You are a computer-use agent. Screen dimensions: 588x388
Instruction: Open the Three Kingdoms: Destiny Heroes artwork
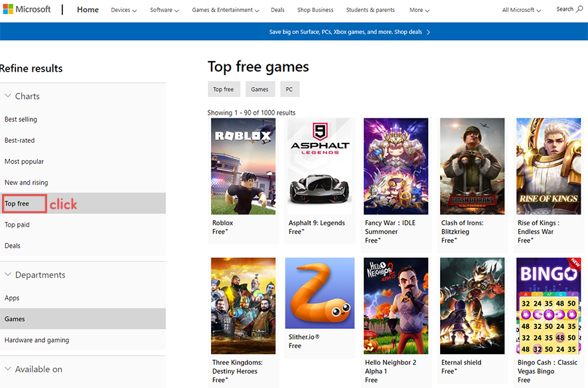(x=243, y=306)
